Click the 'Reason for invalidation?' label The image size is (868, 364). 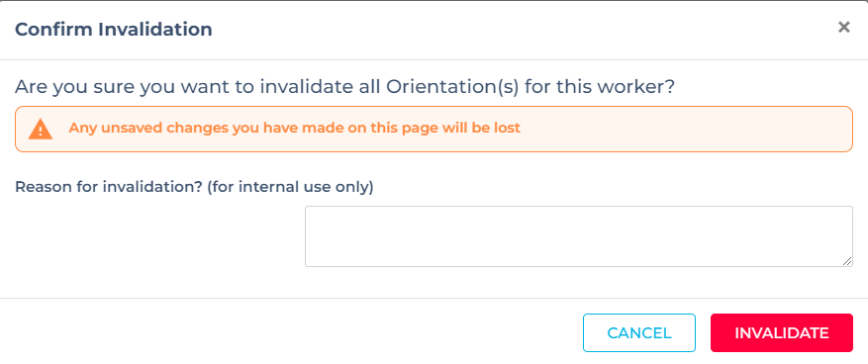coord(109,187)
